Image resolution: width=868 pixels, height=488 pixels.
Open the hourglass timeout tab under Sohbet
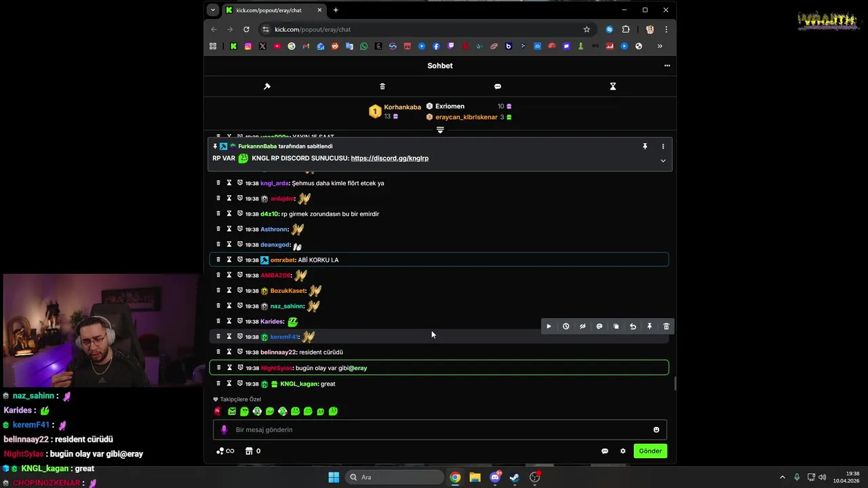613,86
